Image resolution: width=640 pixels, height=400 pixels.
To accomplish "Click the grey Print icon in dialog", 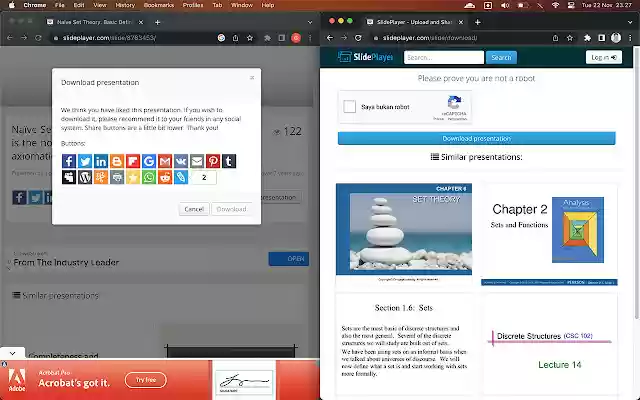I will pos(117,177).
